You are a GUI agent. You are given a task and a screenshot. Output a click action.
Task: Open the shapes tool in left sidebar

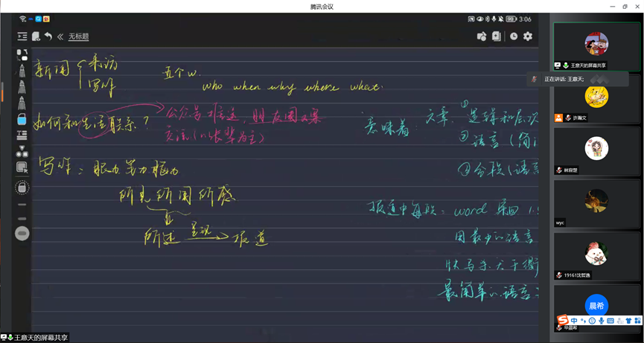click(22, 151)
